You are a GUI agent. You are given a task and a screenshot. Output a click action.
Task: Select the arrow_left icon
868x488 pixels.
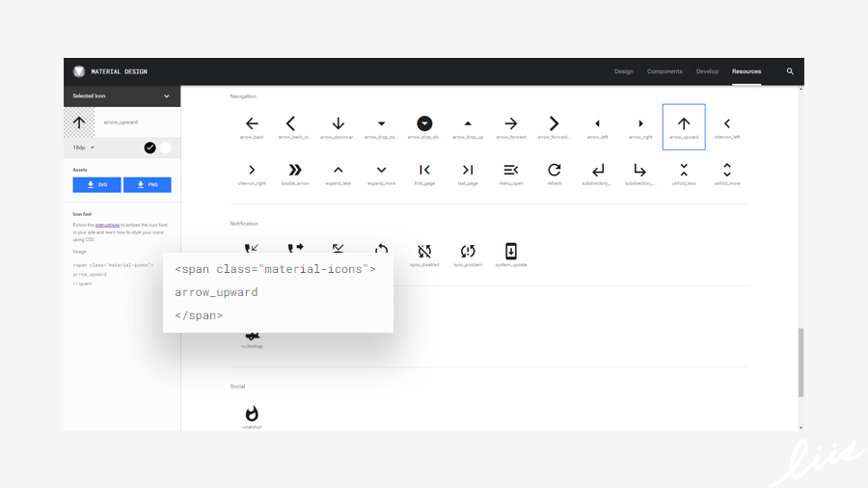coord(597,123)
